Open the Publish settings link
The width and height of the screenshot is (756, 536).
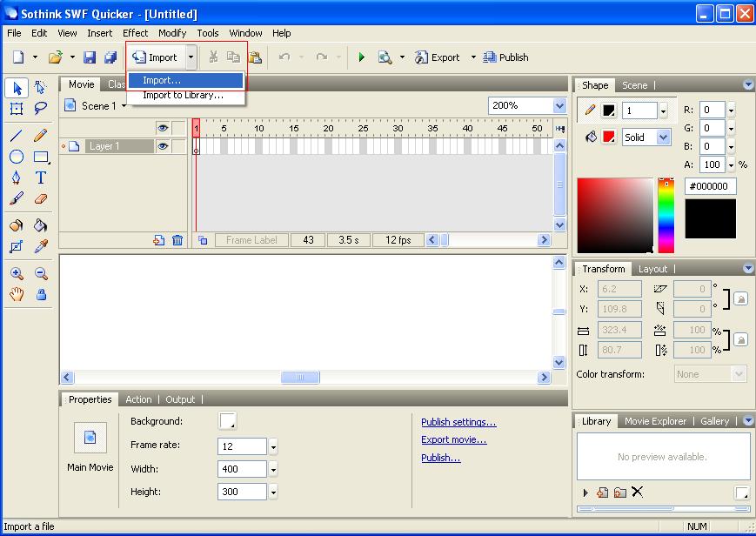pos(458,422)
